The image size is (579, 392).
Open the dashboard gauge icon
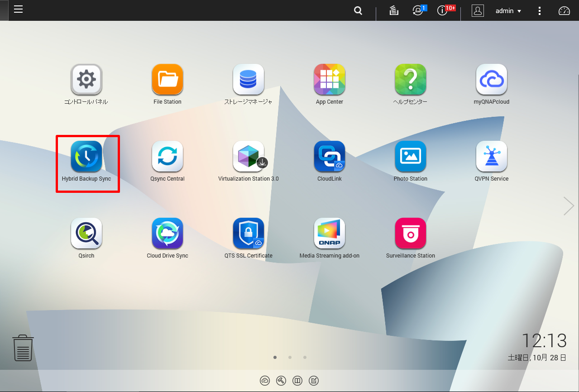[x=564, y=11]
